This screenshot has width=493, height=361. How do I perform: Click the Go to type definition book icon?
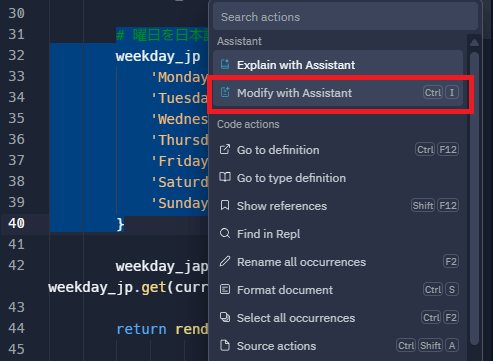click(225, 177)
